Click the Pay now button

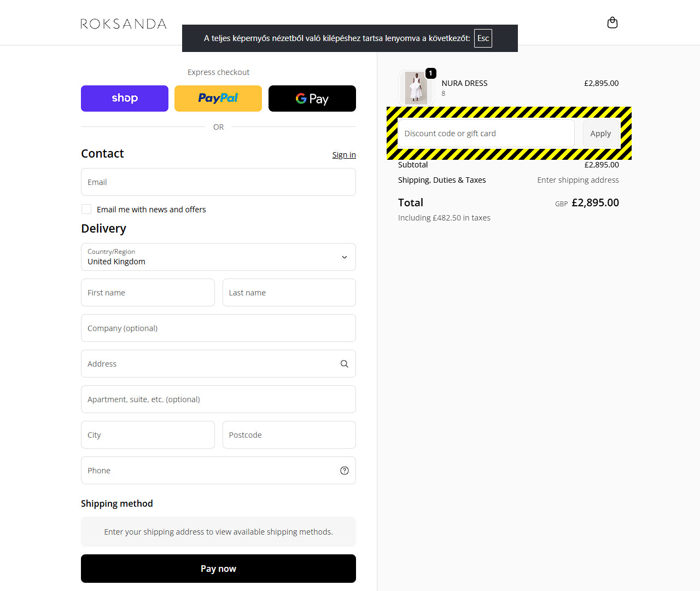(218, 569)
